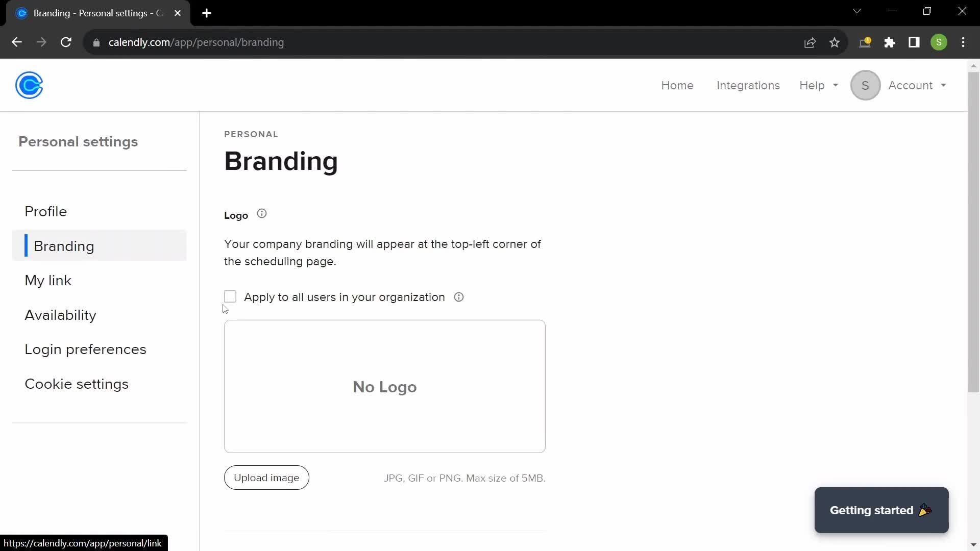Click the Calendly favicon tab icon
Image resolution: width=980 pixels, height=551 pixels.
click(x=21, y=13)
